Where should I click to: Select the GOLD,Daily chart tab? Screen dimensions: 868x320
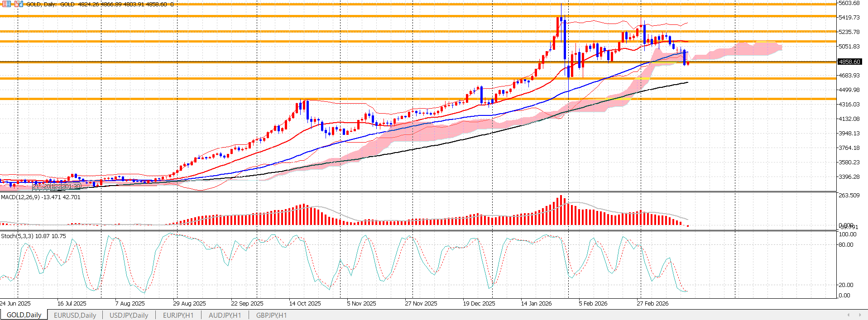24,315
